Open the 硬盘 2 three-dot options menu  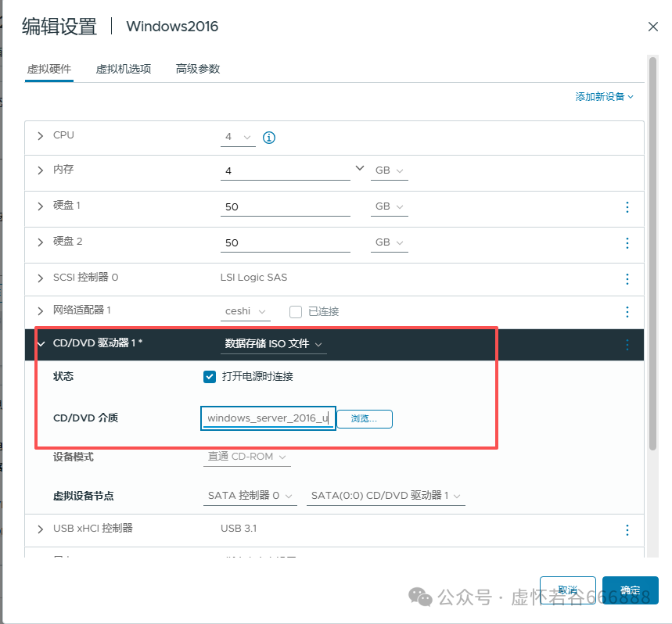(627, 243)
